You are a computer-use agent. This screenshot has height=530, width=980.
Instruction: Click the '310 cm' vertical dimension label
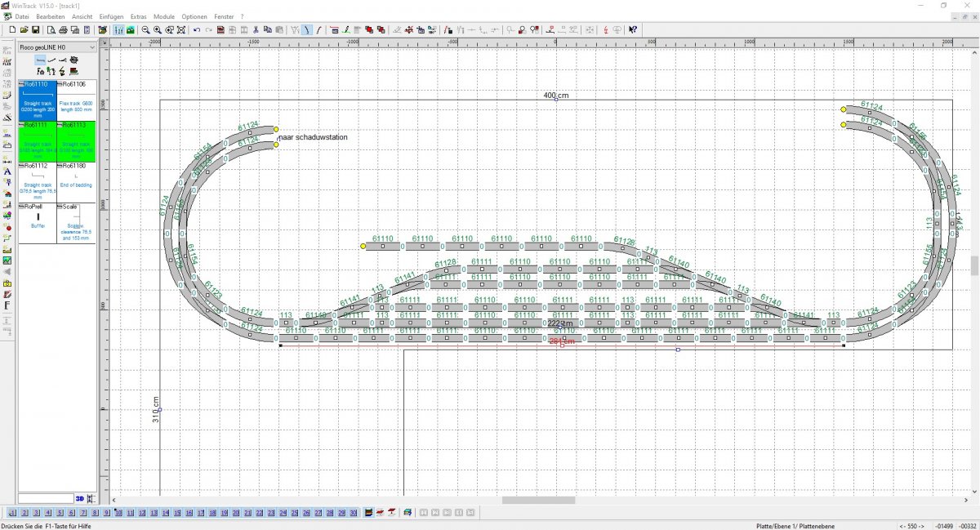pos(155,409)
